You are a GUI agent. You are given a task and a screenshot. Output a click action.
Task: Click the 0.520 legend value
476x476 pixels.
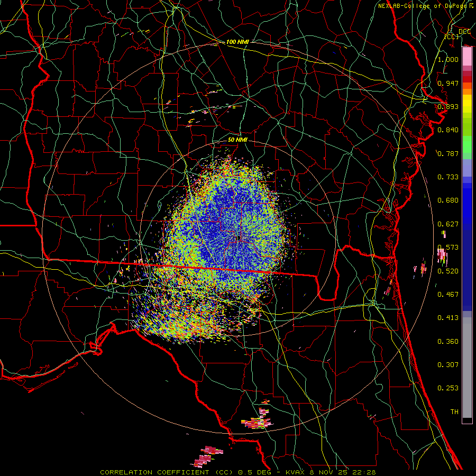pyautogui.click(x=448, y=271)
